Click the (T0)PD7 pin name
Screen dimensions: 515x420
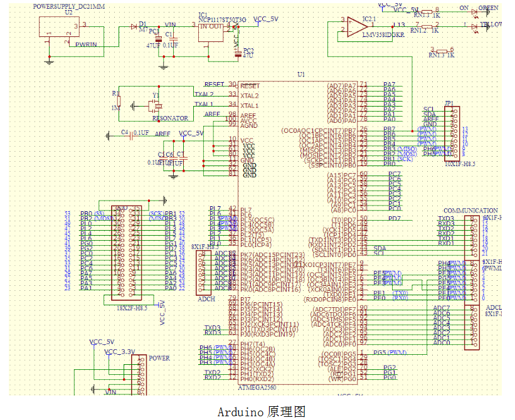coord(344,220)
